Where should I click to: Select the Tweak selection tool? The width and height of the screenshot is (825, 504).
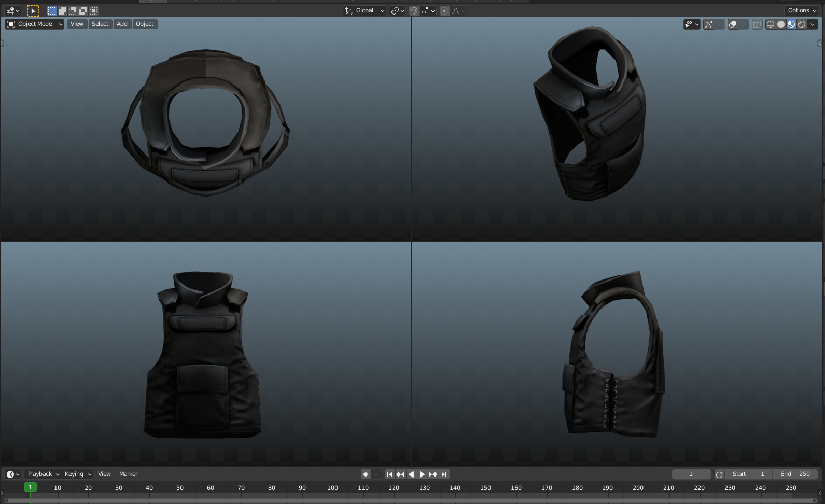pyautogui.click(x=33, y=10)
